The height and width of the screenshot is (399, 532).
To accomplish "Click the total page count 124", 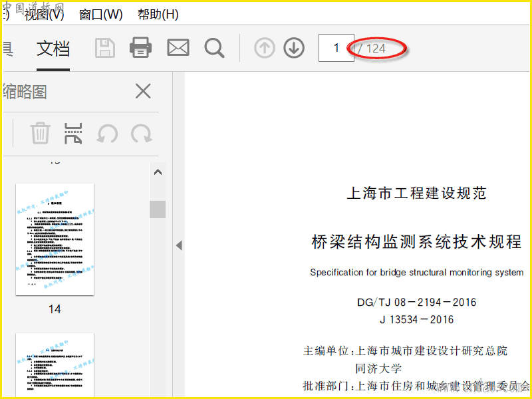I will [x=376, y=49].
